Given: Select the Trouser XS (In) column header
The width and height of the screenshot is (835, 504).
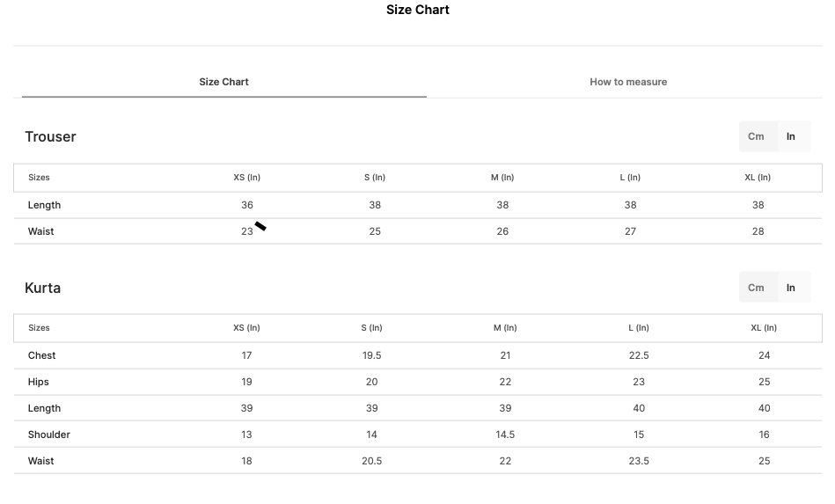Looking at the screenshot, I should 246,177.
